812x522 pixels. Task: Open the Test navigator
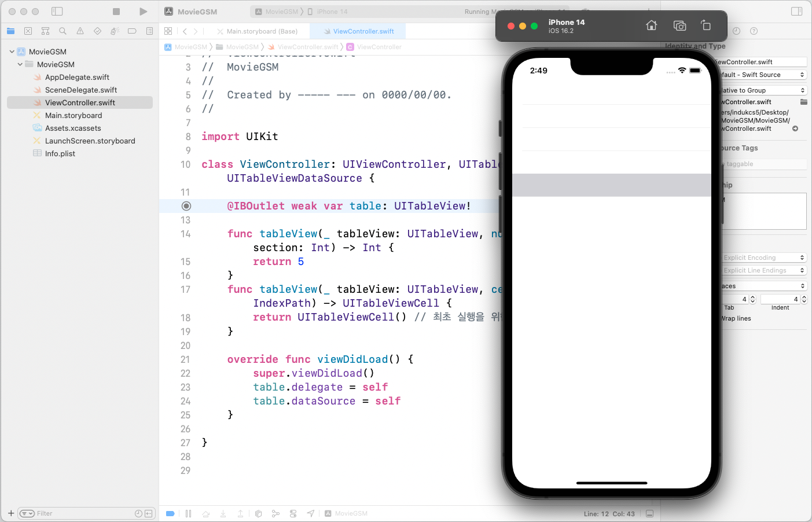(97, 31)
